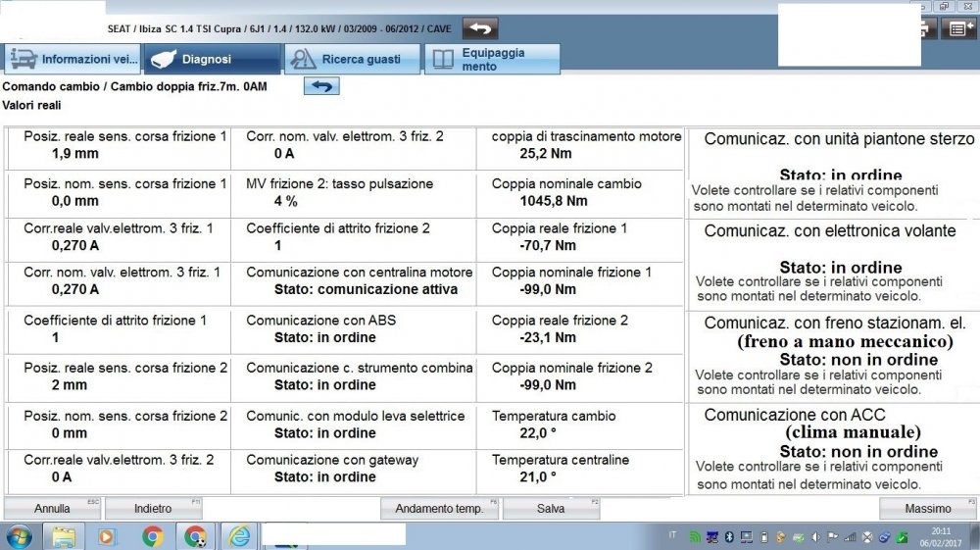The image size is (980, 550).
Task: Launch Windows Media Player from taskbar
Action: 107,536
